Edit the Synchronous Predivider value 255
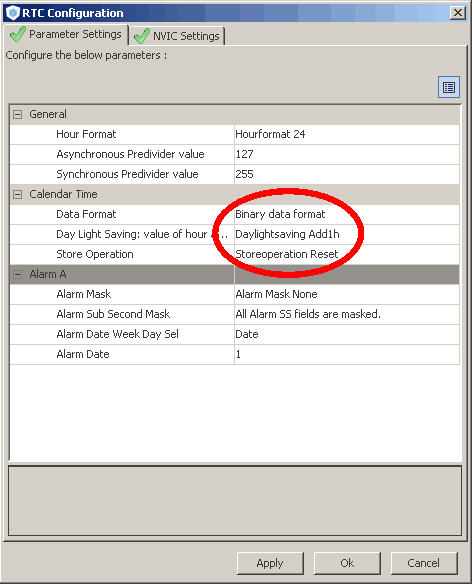Viewport: 472px width, 584px height. [346, 174]
